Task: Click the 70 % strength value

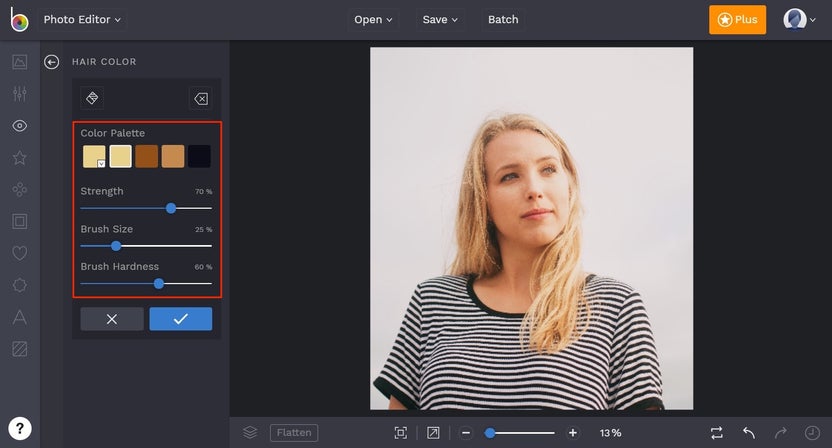Action: (x=203, y=192)
